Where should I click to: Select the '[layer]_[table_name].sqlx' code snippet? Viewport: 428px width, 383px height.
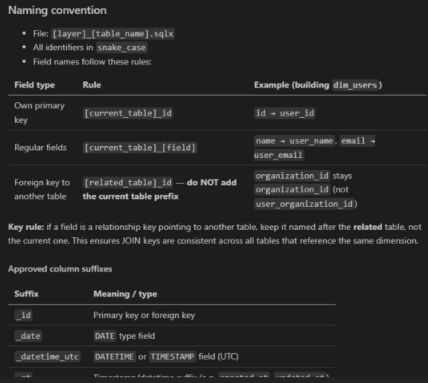point(113,34)
